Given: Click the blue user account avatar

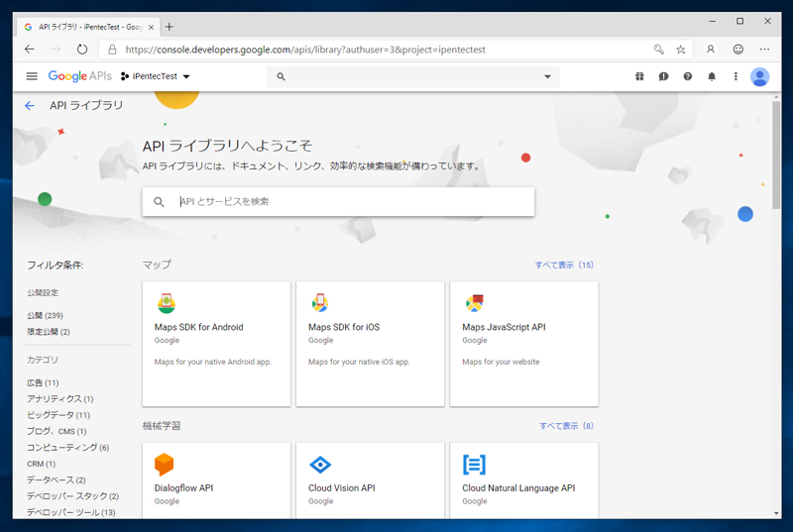Looking at the screenshot, I should click(759, 77).
